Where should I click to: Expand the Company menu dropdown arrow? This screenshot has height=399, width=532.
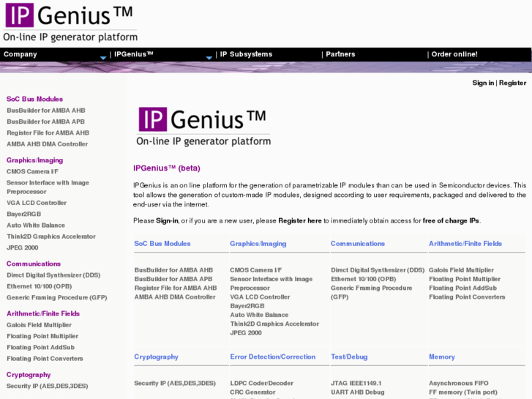coord(103,58)
